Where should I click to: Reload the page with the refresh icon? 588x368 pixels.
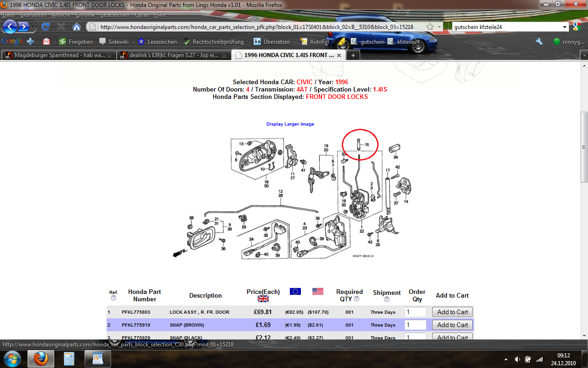point(45,27)
